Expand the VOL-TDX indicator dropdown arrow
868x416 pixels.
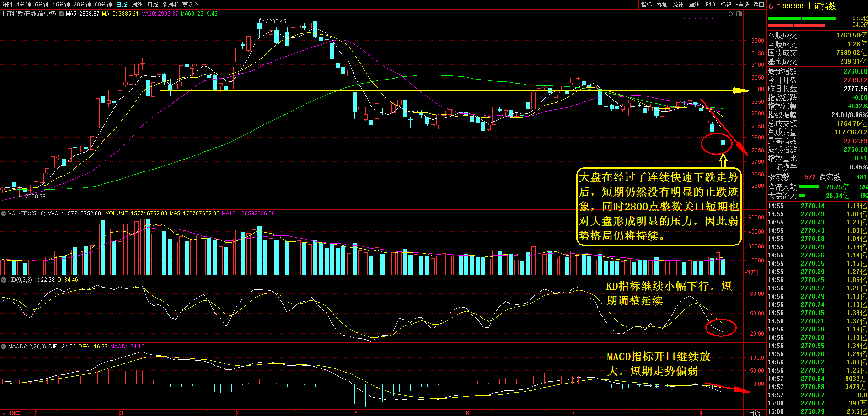coord(4,213)
